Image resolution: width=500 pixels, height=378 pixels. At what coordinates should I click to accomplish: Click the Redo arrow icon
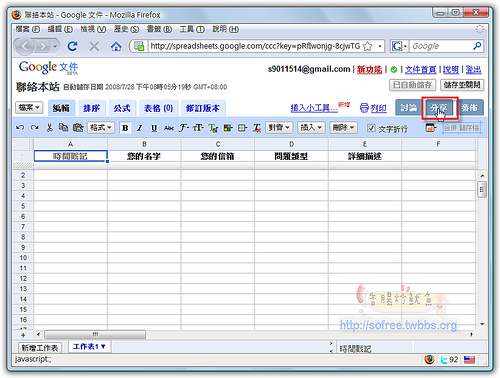35,128
